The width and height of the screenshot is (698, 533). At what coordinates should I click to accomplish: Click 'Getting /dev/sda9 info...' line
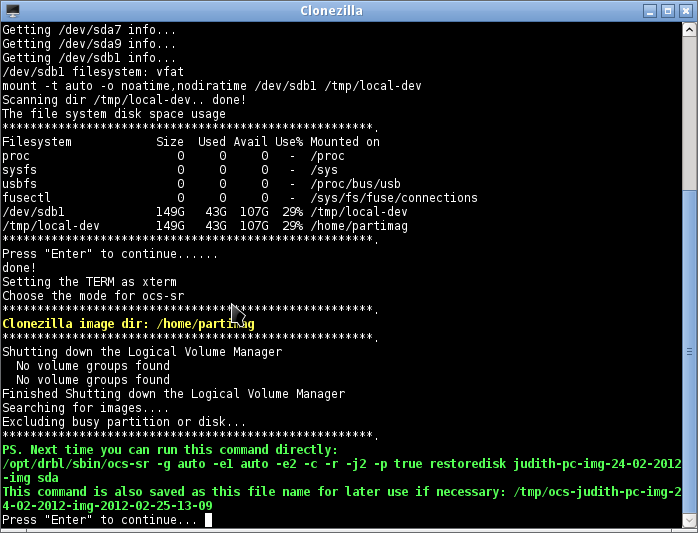click(89, 44)
